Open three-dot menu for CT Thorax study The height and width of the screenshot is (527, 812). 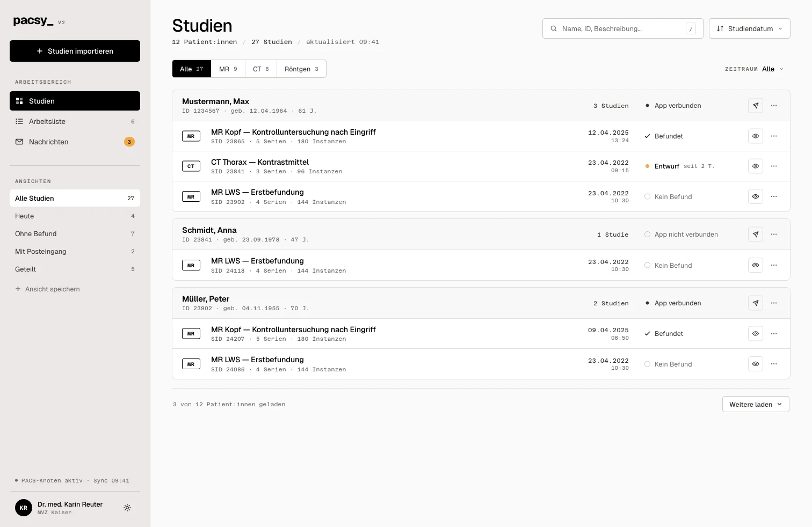(774, 166)
